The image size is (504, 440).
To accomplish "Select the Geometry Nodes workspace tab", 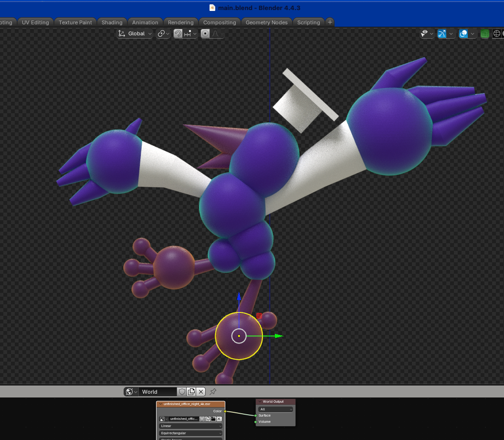I will pyautogui.click(x=266, y=22).
